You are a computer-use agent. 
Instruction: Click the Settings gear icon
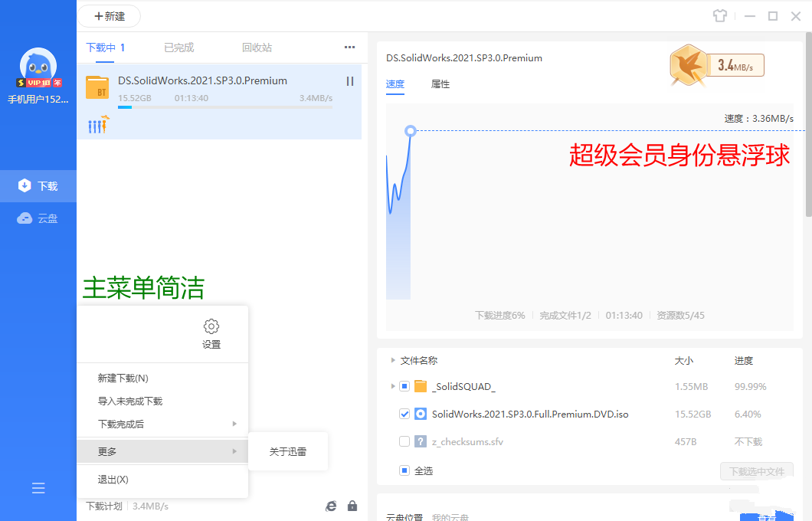click(x=211, y=326)
